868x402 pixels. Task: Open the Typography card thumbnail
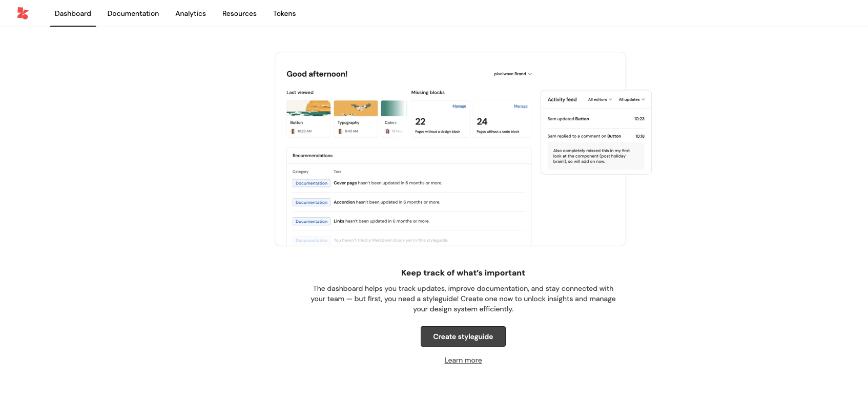pos(356,109)
